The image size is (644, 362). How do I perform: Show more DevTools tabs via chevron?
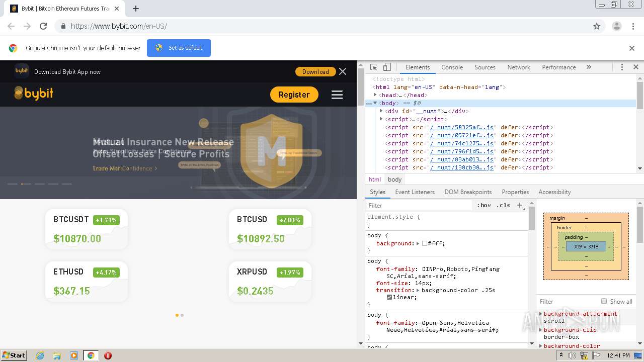coord(589,67)
